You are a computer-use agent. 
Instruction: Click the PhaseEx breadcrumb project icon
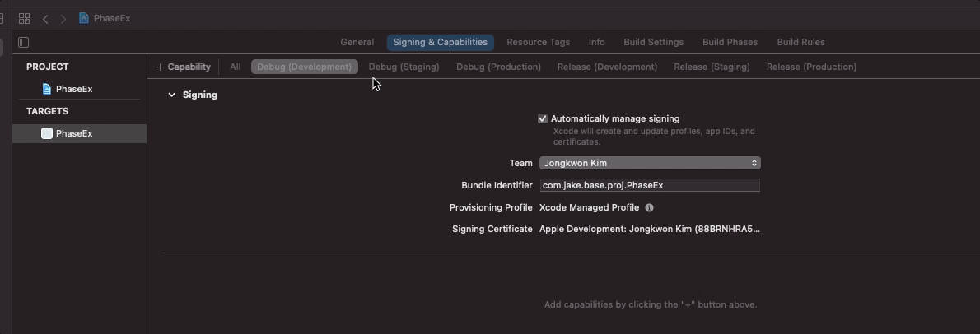pos(84,18)
